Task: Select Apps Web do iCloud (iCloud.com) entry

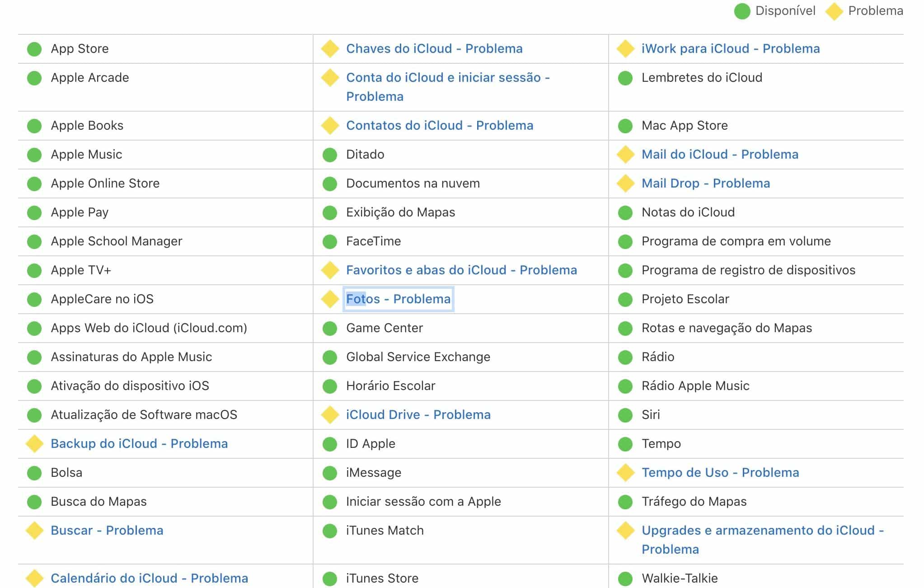Action: point(149,328)
